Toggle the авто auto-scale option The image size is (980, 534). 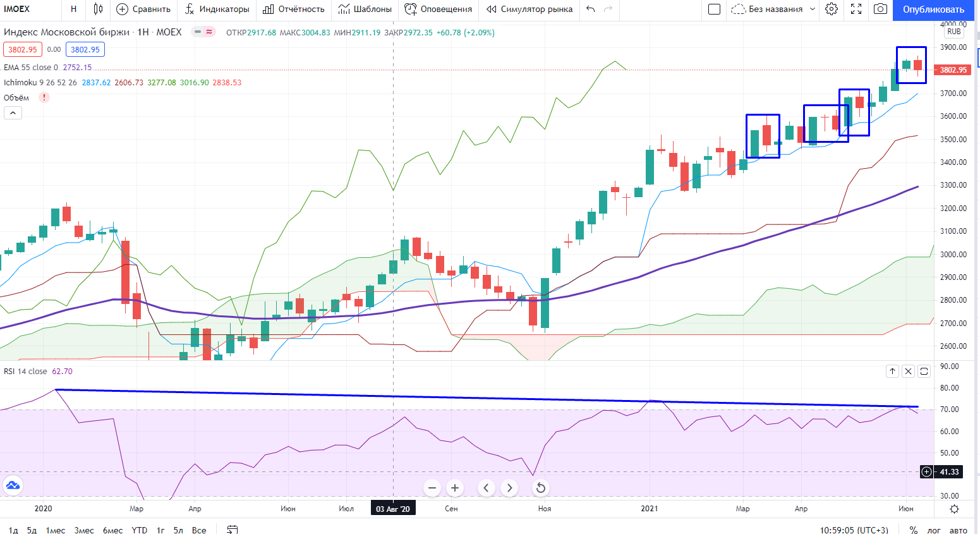958,530
